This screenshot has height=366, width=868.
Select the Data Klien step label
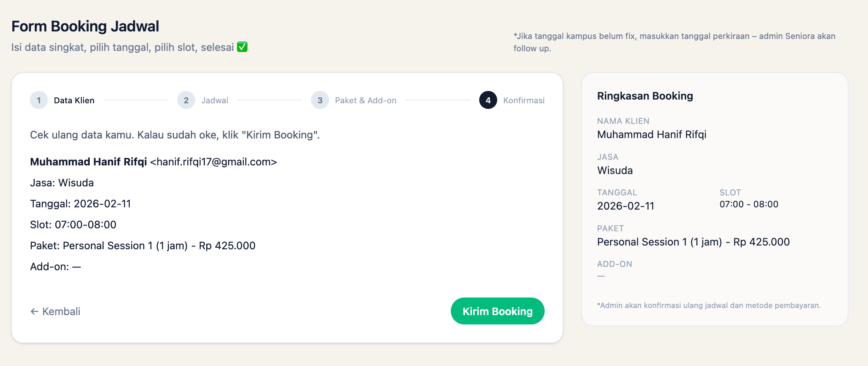74,100
